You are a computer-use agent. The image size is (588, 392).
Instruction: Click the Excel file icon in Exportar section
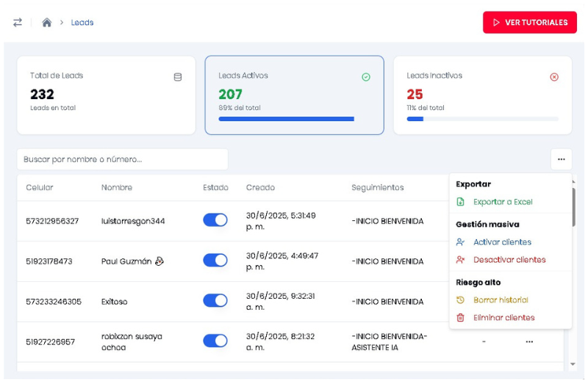coord(461,202)
